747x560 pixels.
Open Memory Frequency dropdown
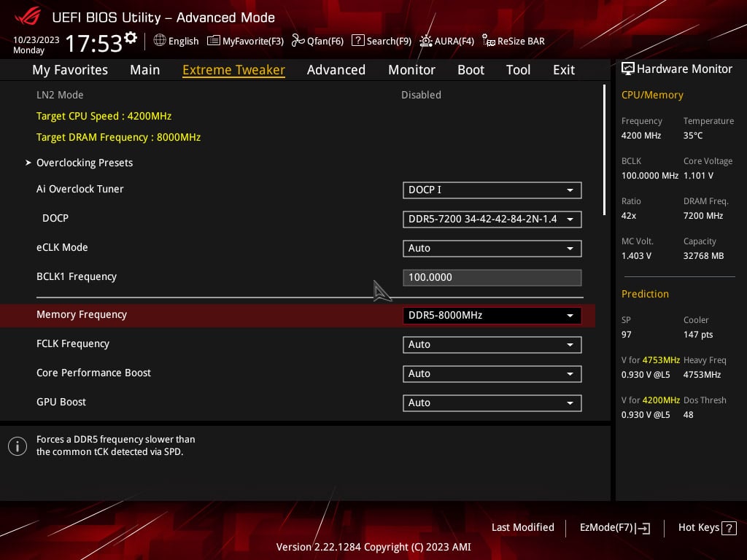point(492,315)
